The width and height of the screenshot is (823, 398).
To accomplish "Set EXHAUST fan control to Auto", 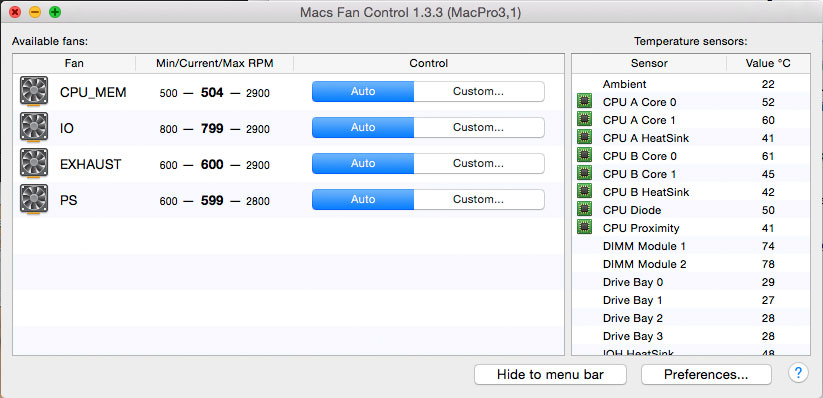I will (363, 163).
